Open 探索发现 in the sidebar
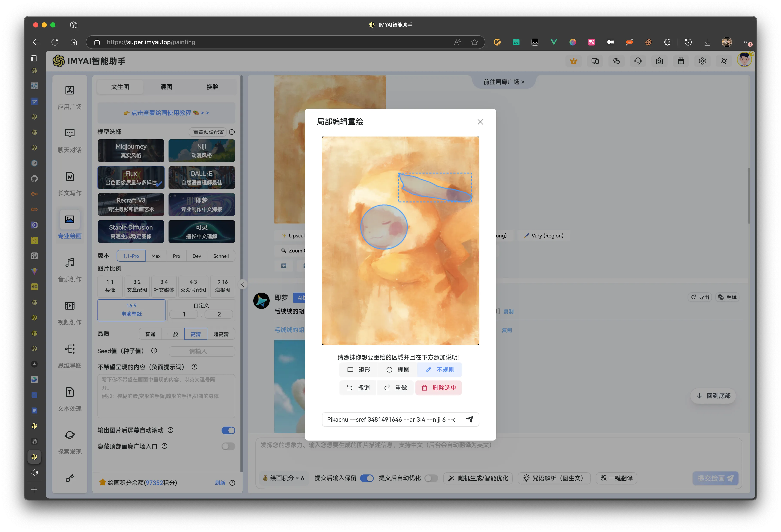 pyautogui.click(x=70, y=442)
